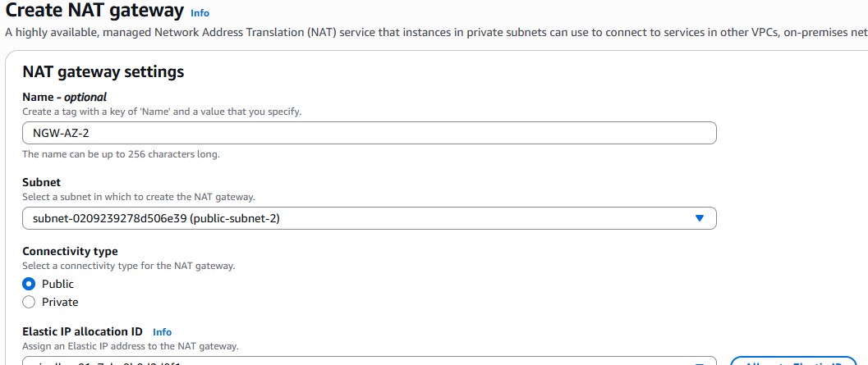Click the 256 characters long name hint

click(121, 154)
